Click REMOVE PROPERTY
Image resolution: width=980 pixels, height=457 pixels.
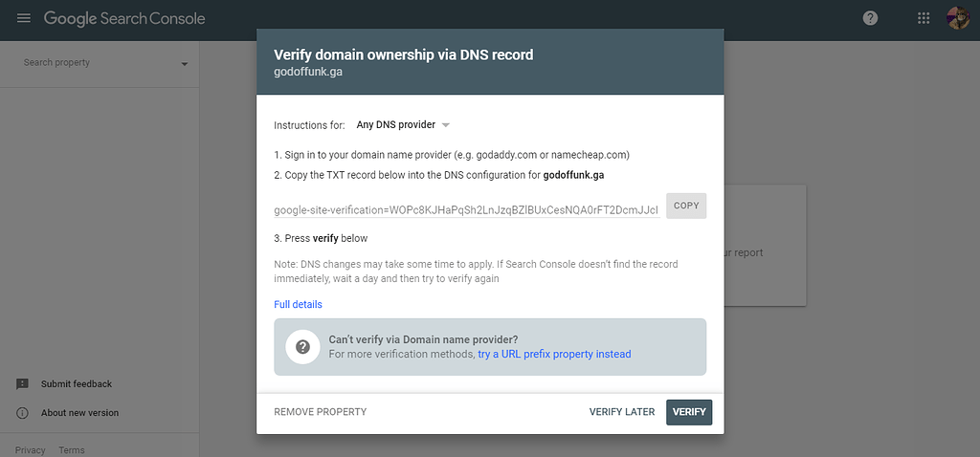click(320, 412)
